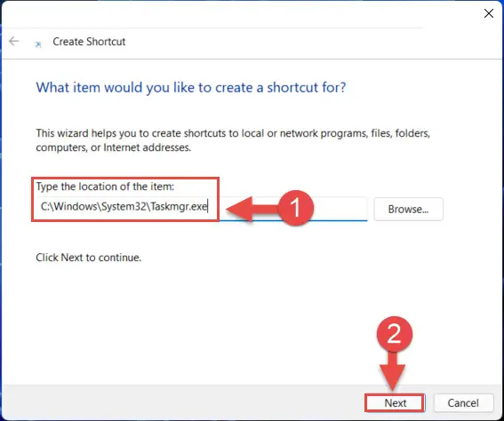Place cursor on Taskmgr.exe in the path
Viewport: 504px width, 421px height.
click(179, 206)
